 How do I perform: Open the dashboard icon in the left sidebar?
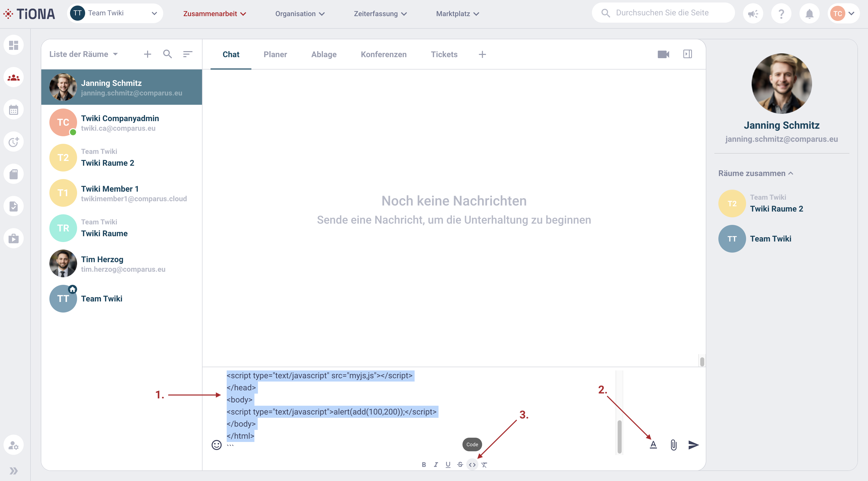[x=14, y=45]
